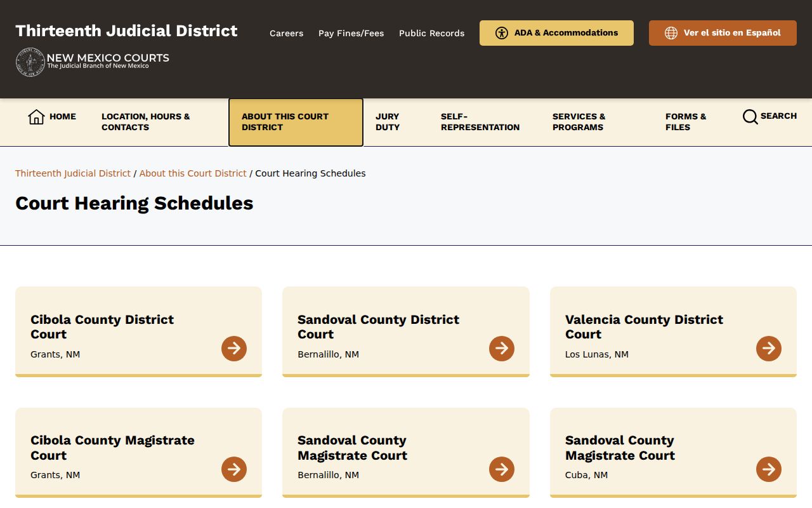The height and width of the screenshot is (508, 812).
Task: Open Cibola County District Court arrow
Action: tap(234, 348)
